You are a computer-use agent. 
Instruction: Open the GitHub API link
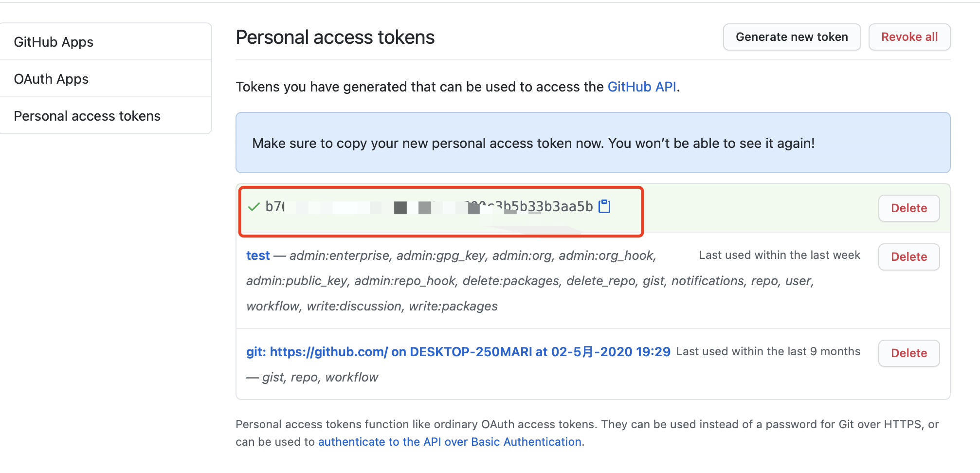tap(642, 87)
